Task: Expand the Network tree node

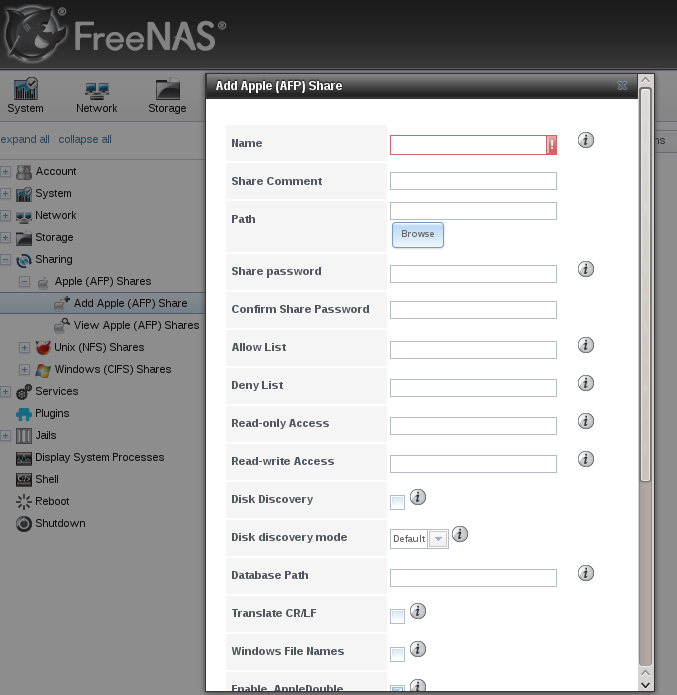Action: click(x=5, y=215)
